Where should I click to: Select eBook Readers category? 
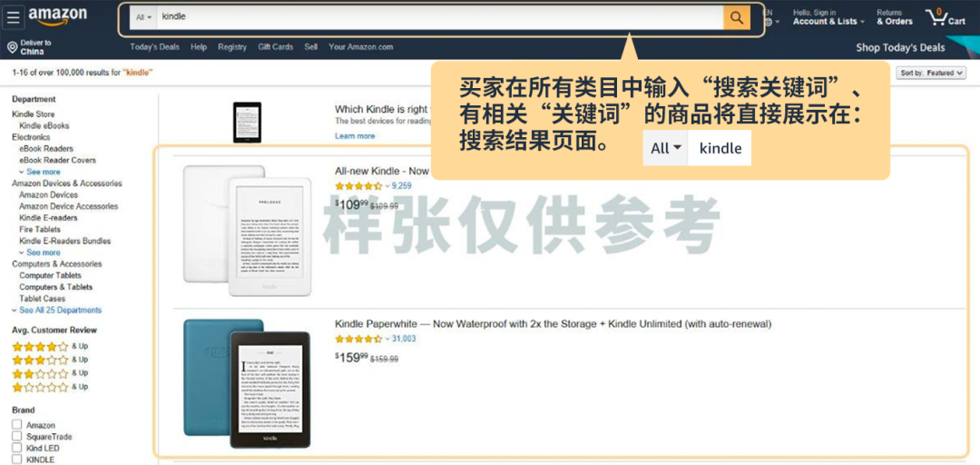(x=45, y=148)
